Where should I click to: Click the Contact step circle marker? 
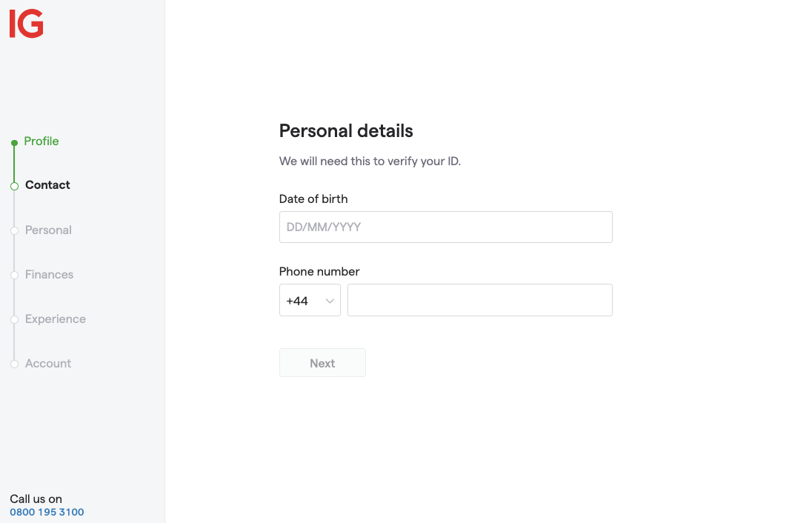15,186
